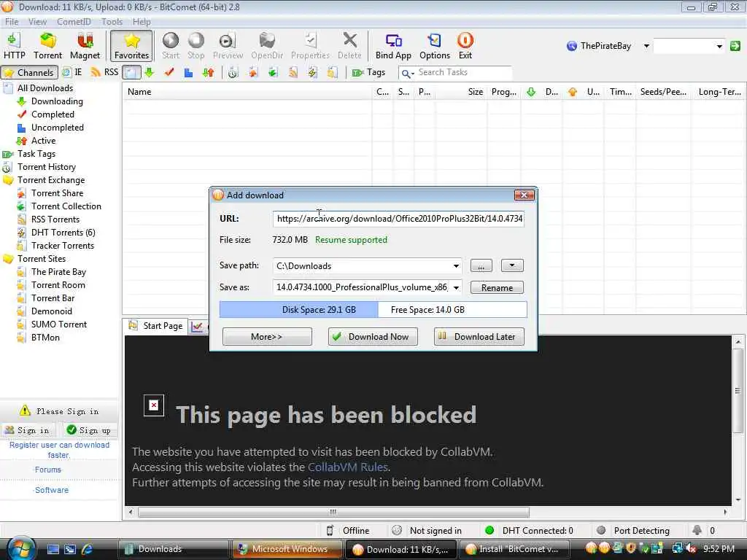The image size is (747, 560).
Task: Expand the Save path combo box dropdown
Action: tap(456, 266)
